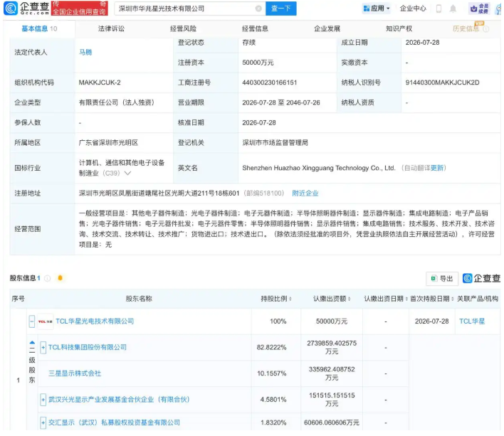Click the 全国企业信用查询 red banner

79,9
